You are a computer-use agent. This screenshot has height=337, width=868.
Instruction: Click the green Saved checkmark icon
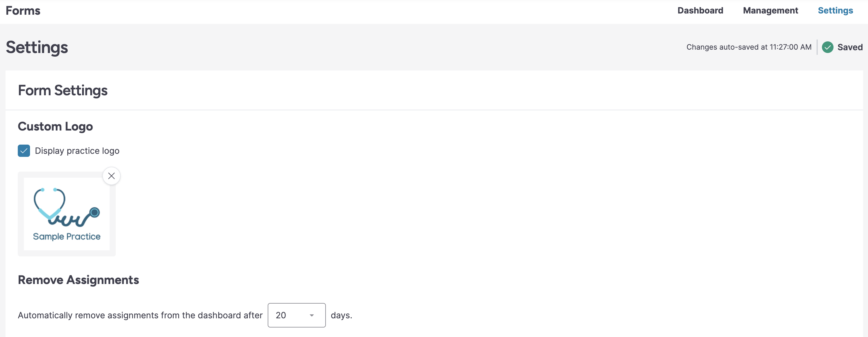point(827,47)
